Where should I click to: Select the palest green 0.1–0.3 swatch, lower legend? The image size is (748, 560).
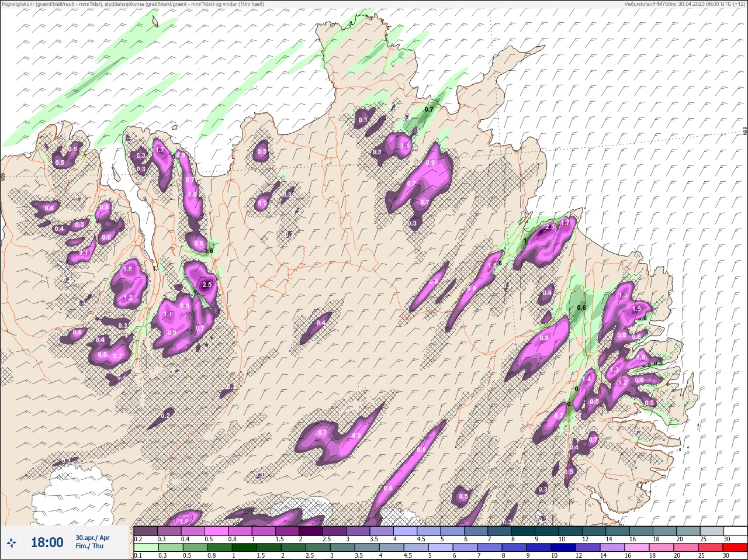146,547
